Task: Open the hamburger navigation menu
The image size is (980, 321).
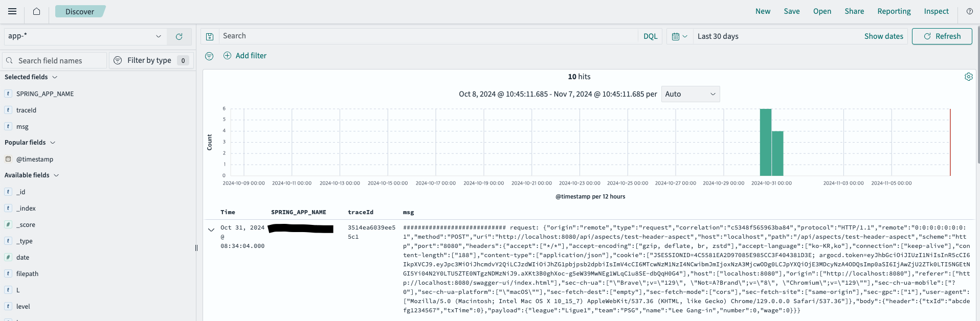Action: click(x=12, y=11)
